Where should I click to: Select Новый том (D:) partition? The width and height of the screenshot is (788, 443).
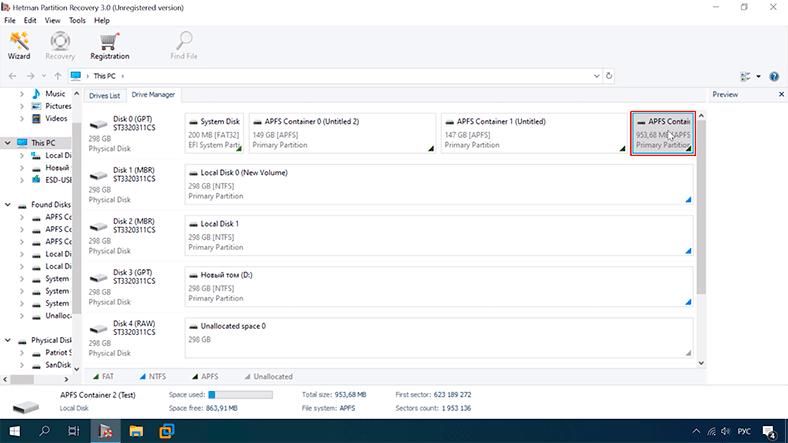pyautogui.click(x=439, y=287)
